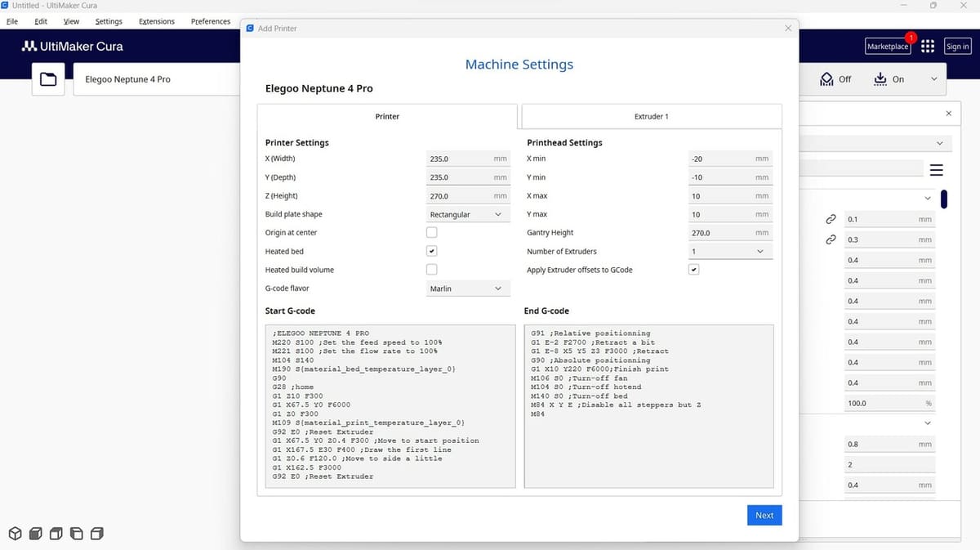Click the support Off icon
Screen dimensions: 980x550
826,79
